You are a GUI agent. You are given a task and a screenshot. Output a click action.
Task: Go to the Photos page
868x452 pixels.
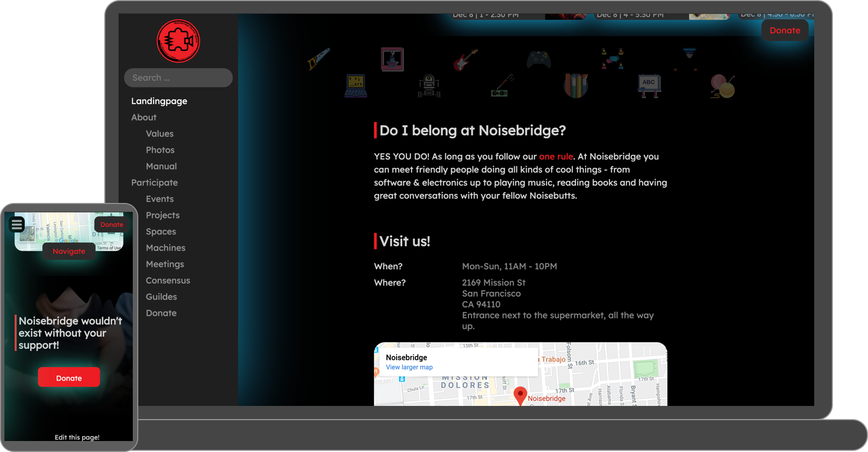click(x=160, y=150)
